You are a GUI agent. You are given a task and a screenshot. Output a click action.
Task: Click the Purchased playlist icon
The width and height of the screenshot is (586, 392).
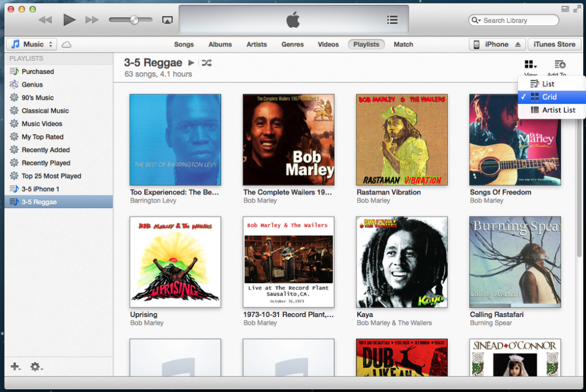coord(14,71)
